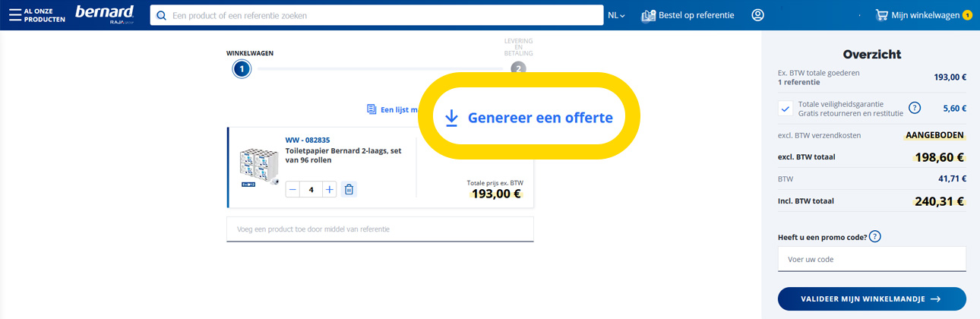This screenshot has width=980, height=319.
Task: Go to step 2 'Levering en betaling'
Action: 518,68
